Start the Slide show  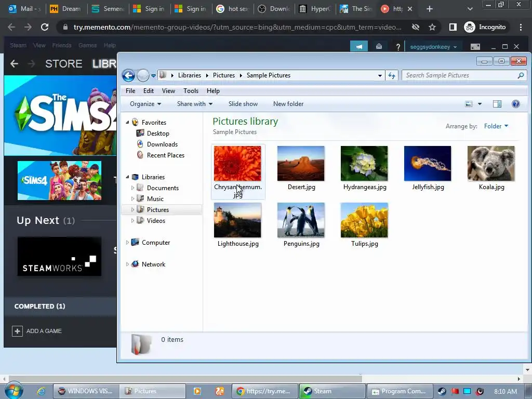point(243,104)
